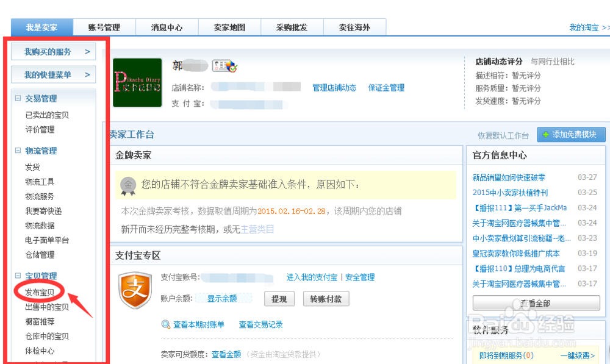Collapse the 交易管理 section
The image size is (610, 364).
(x=18, y=98)
